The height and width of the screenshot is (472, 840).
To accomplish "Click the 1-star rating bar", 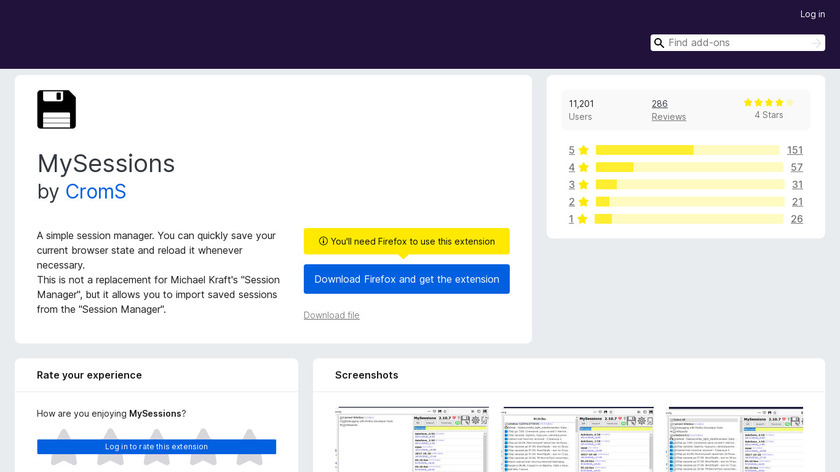I will click(689, 219).
